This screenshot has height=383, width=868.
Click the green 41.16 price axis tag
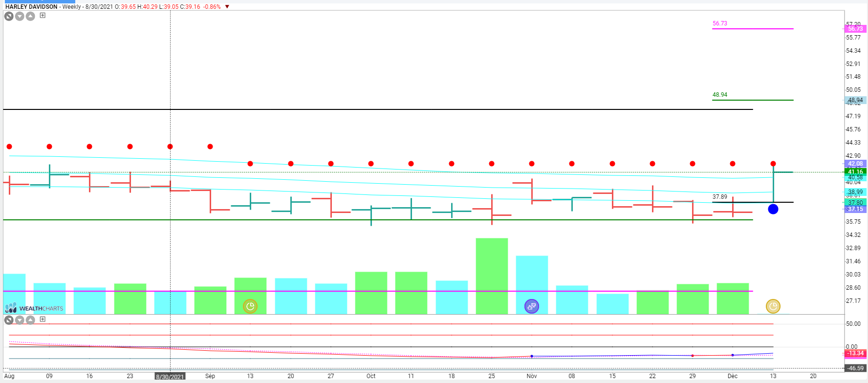click(855, 172)
